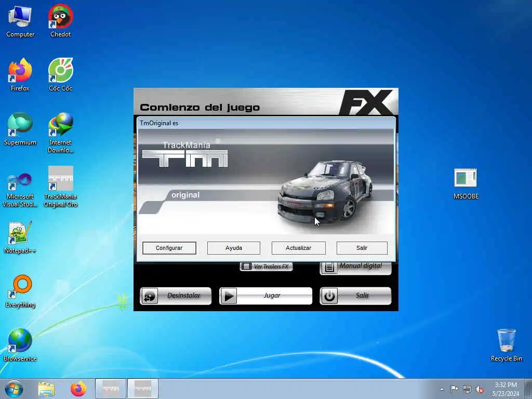Switch to second TrackMania taskbar window

[x=143, y=389]
